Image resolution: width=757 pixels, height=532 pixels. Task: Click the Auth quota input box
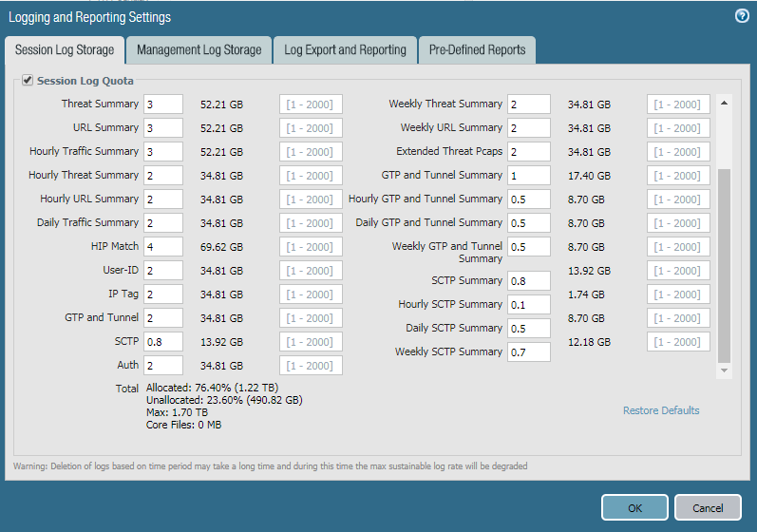coord(162,366)
